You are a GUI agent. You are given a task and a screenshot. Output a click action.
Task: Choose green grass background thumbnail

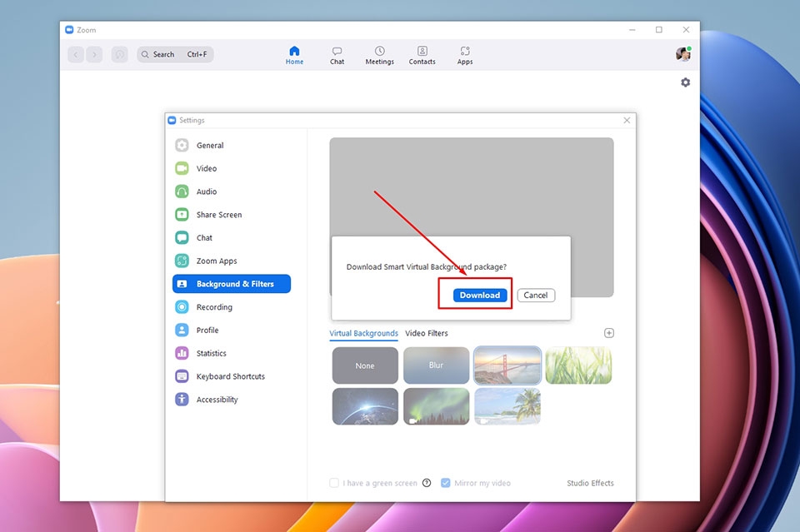(578, 365)
